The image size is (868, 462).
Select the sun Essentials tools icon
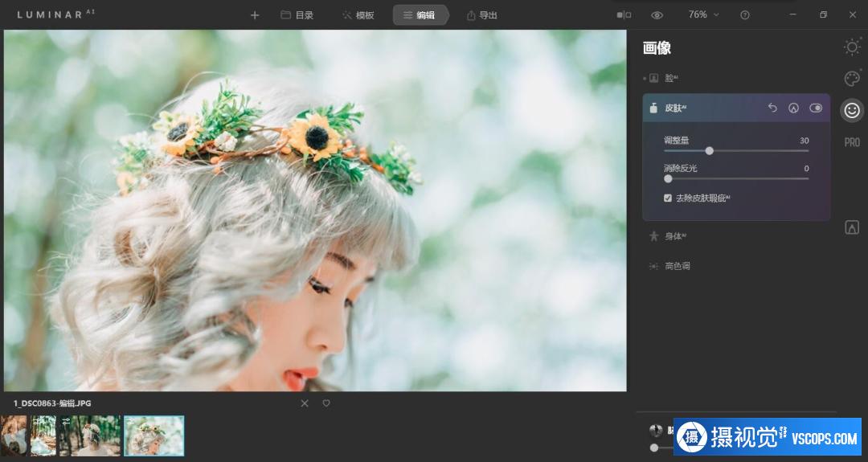coord(852,47)
